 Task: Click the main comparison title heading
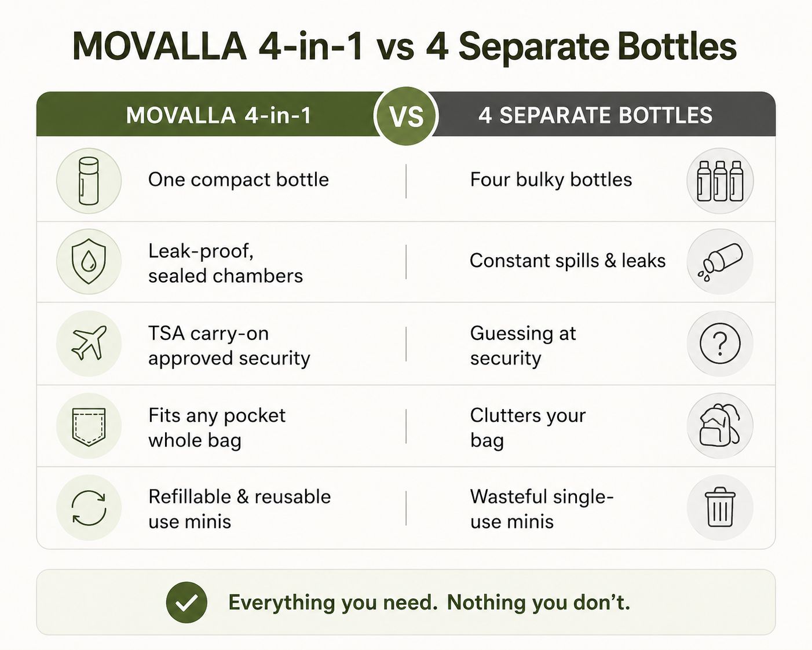tap(404, 46)
